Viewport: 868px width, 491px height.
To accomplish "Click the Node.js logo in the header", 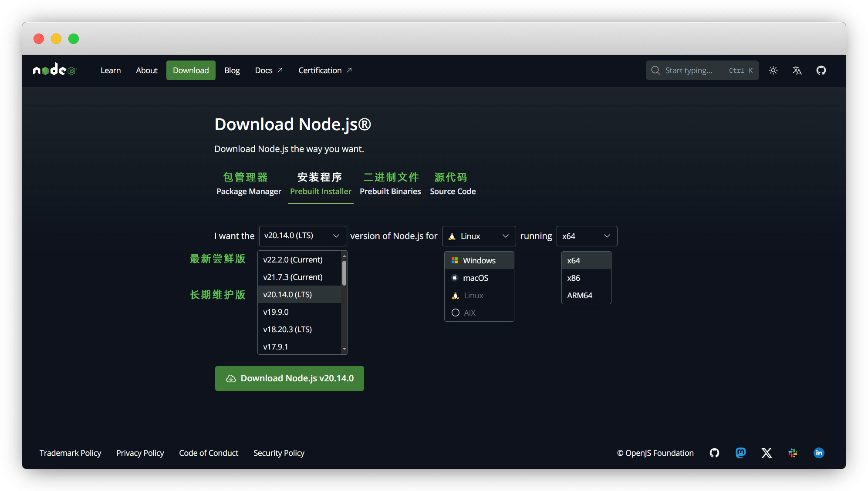I will [x=54, y=70].
